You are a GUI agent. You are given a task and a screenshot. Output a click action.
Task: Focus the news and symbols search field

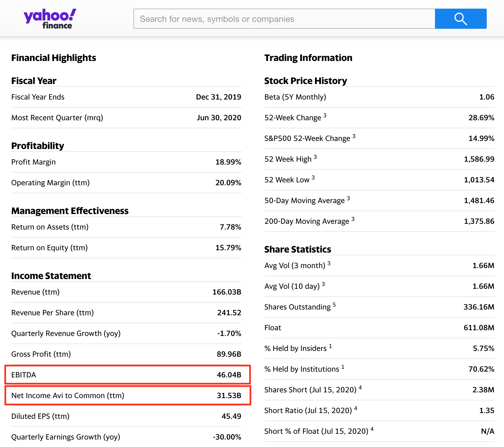[284, 19]
